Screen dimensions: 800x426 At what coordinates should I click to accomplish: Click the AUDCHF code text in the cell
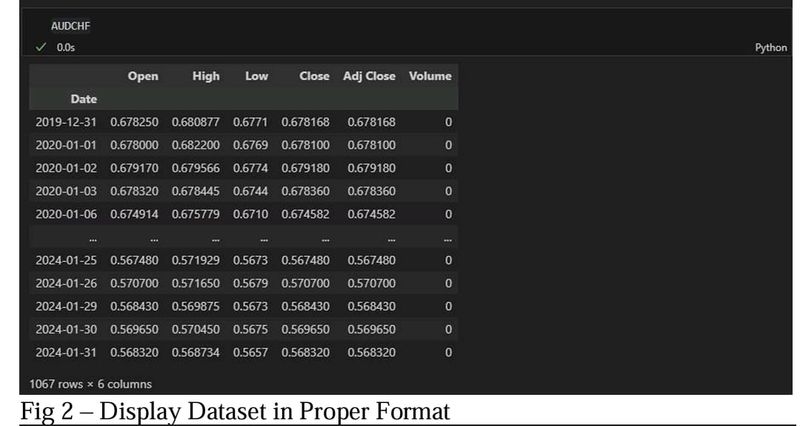(x=70, y=26)
